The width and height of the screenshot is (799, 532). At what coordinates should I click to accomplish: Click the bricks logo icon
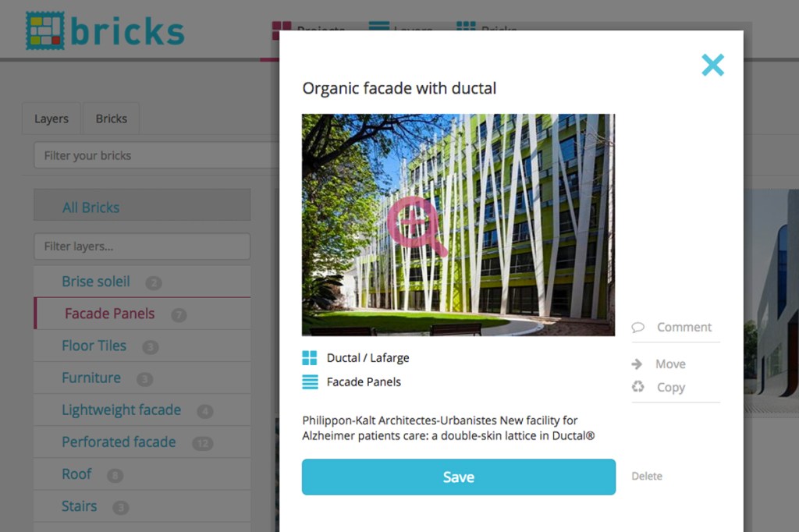tap(44, 30)
